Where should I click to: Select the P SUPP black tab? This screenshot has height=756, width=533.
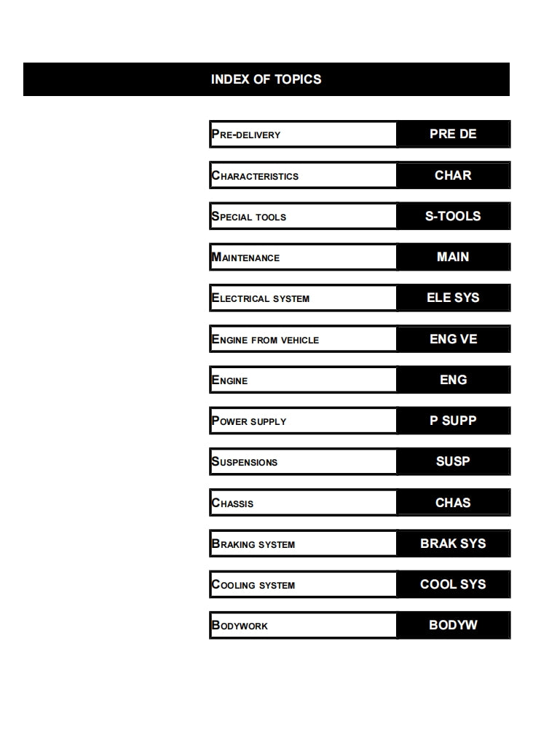tap(453, 421)
